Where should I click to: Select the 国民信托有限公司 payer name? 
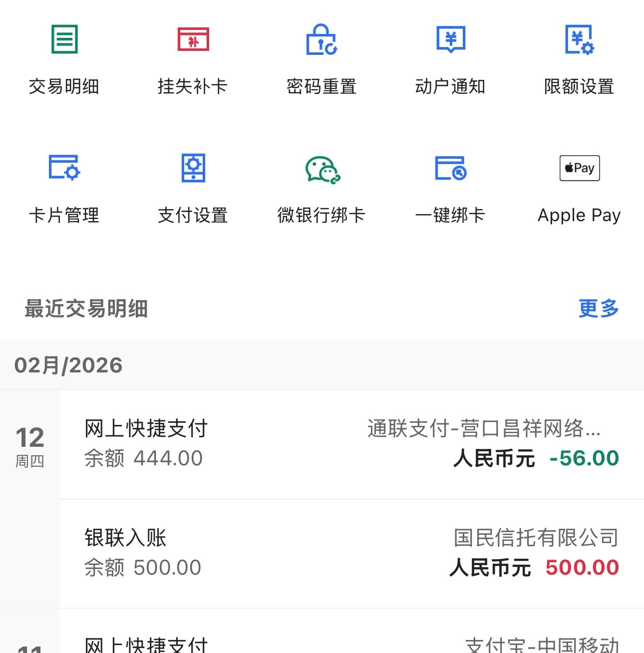click(536, 538)
